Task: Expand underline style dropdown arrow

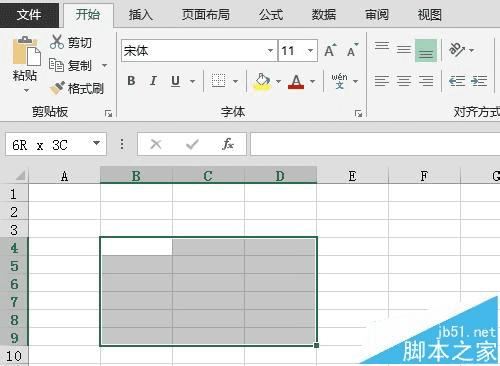Action: pyautogui.click(x=192, y=81)
